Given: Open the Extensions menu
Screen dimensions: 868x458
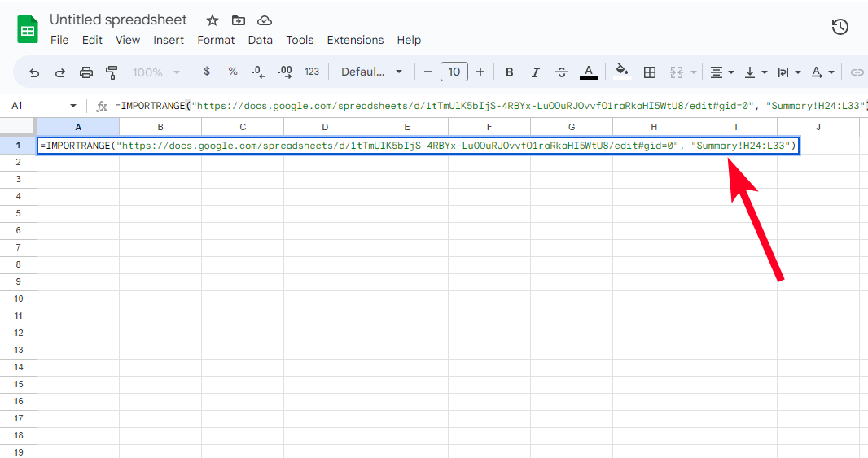Looking at the screenshot, I should (x=355, y=40).
